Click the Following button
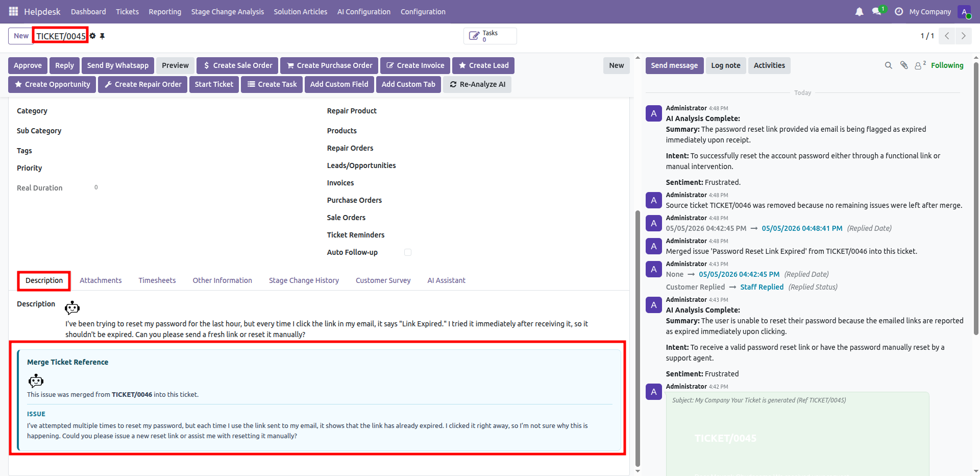Image resolution: width=980 pixels, height=476 pixels. click(x=947, y=65)
